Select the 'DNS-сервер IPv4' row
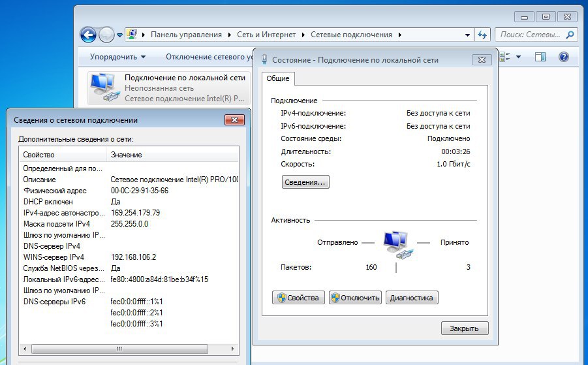 [x=129, y=246]
